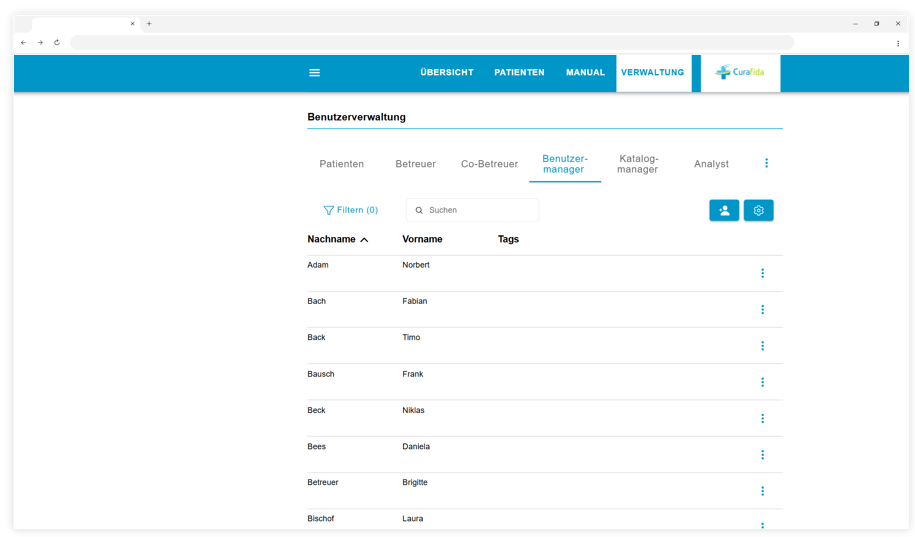Click first name Fabian

coord(415,301)
